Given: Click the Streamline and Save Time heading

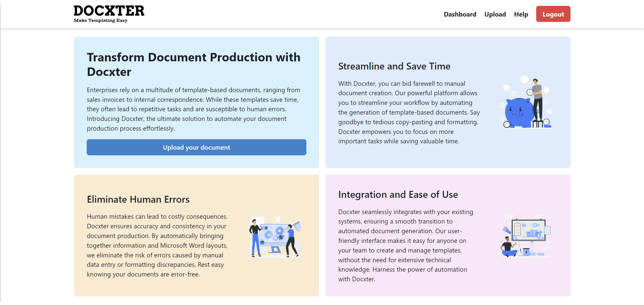Looking at the screenshot, I should 394,66.
